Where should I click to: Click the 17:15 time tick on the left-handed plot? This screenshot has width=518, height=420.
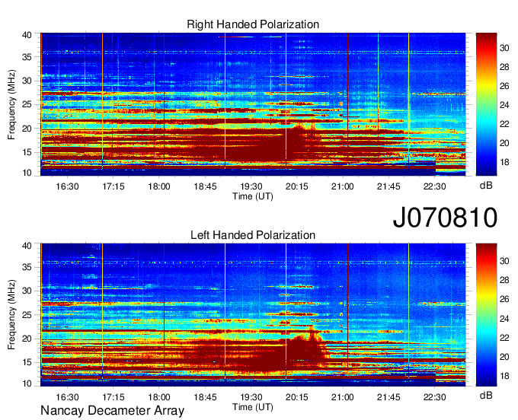pyautogui.click(x=114, y=397)
